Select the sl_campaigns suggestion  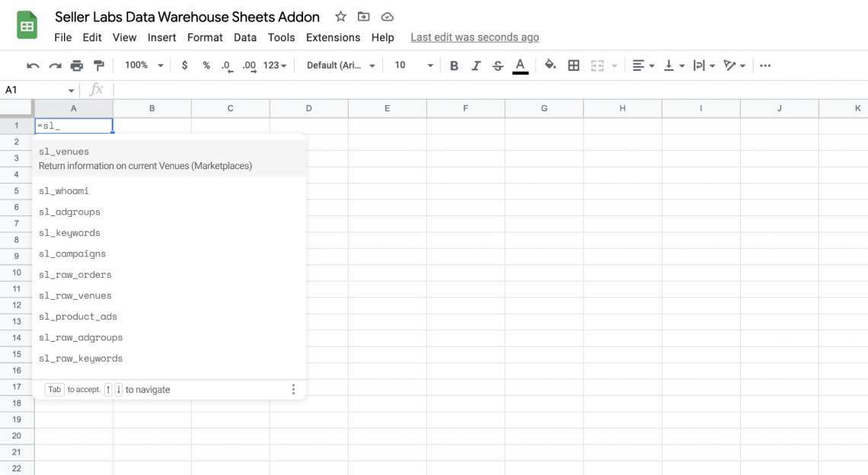tap(169, 254)
